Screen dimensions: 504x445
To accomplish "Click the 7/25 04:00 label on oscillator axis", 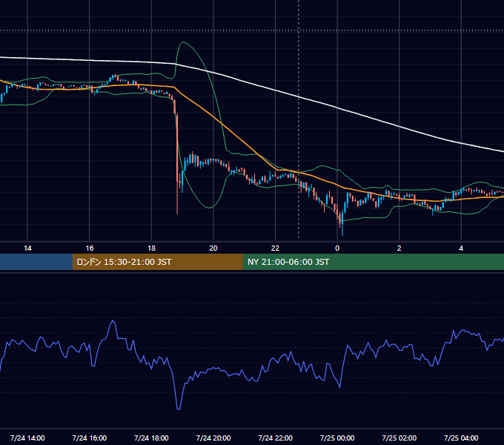I will point(461,438).
